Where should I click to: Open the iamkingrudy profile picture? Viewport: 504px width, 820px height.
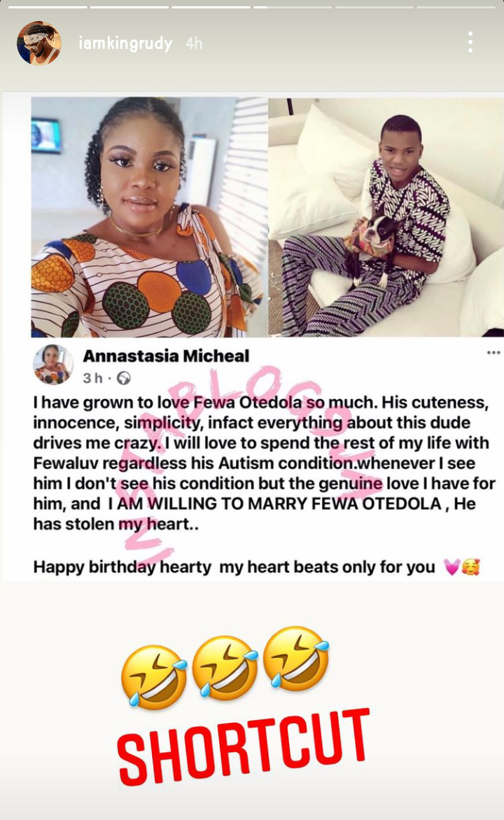[x=39, y=43]
